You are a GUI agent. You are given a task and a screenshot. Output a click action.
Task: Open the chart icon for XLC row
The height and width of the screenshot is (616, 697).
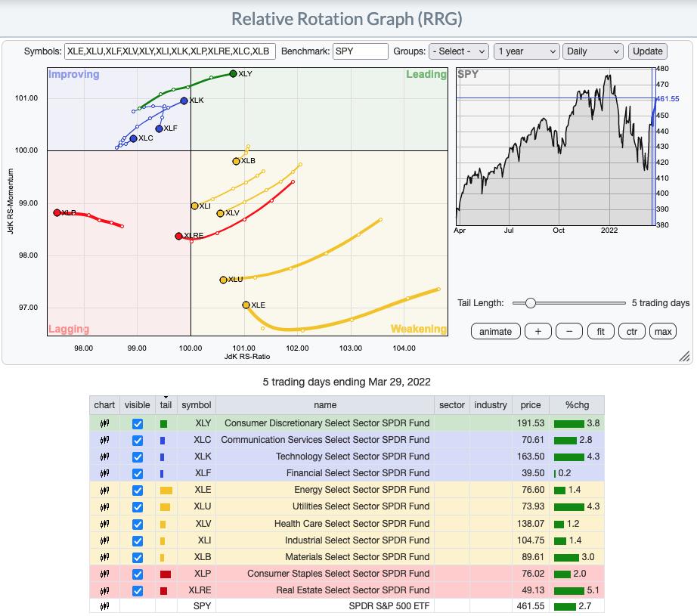[104, 440]
